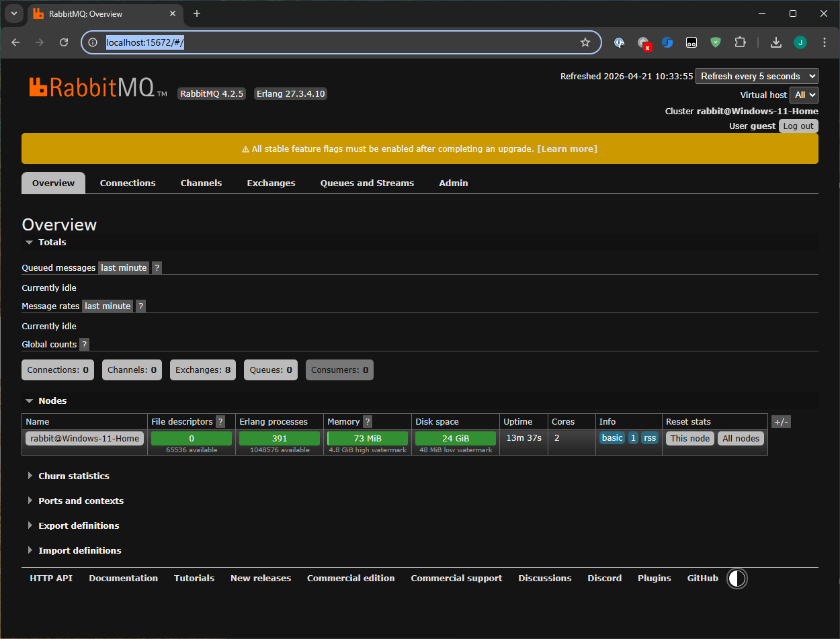Open the Learn more link in warning banner
Viewport: 840px width, 639px height.
567,148
